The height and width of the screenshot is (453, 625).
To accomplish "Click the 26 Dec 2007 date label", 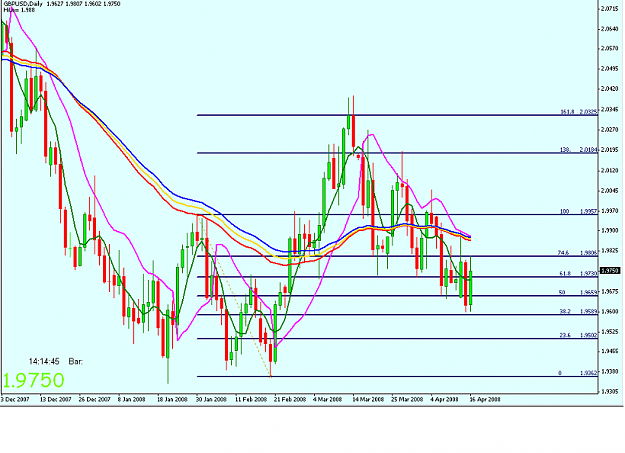I will [x=94, y=399].
